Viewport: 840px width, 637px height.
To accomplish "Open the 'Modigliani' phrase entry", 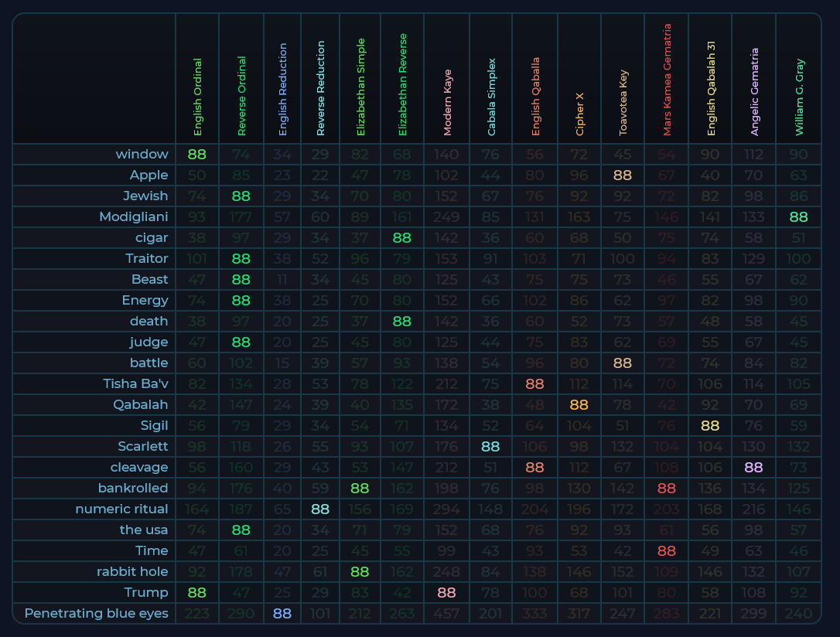I will 133,216.
